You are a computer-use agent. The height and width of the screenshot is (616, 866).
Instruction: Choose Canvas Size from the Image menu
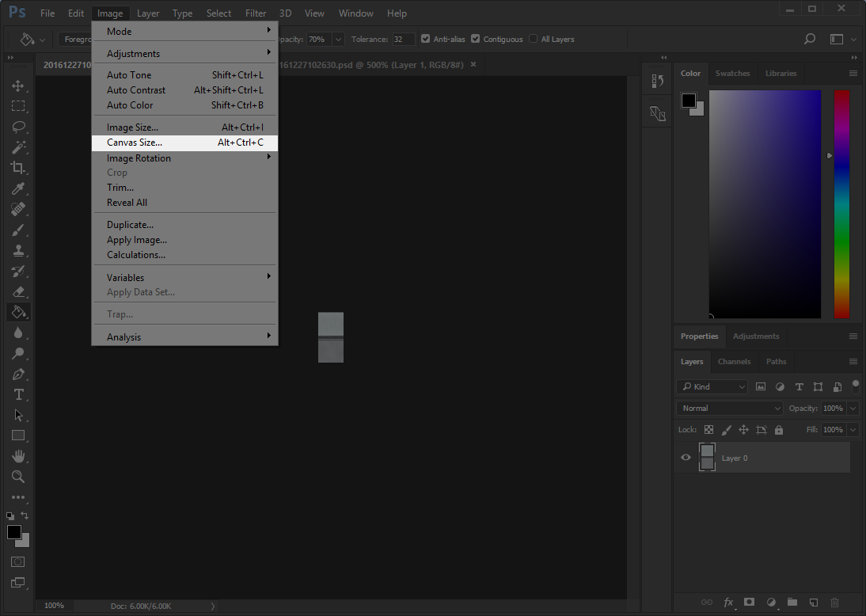(184, 143)
